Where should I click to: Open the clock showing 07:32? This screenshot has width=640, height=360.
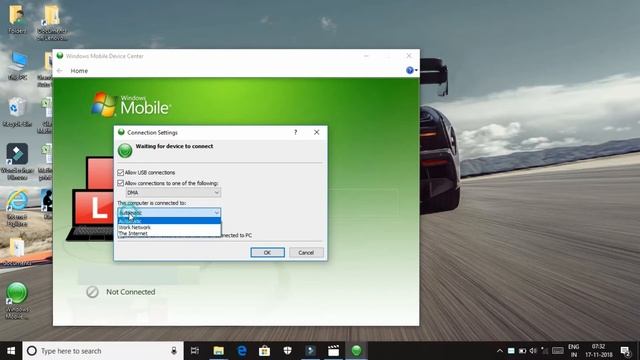pos(598,351)
